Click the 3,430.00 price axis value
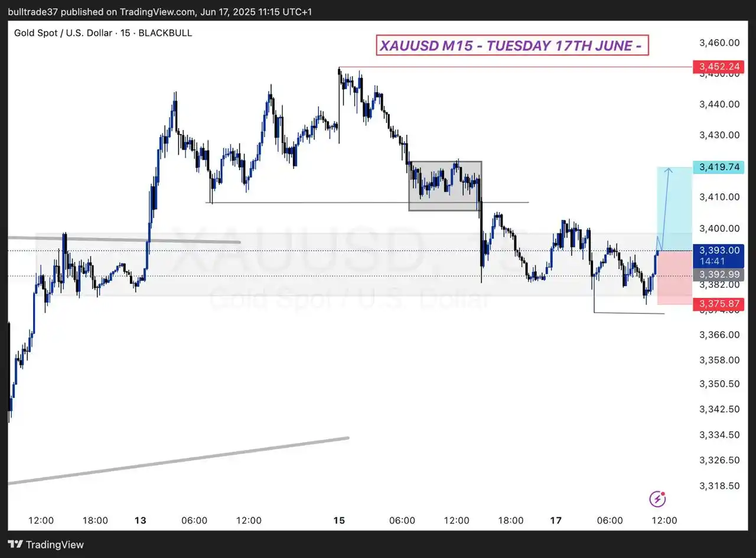 [719, 135]
